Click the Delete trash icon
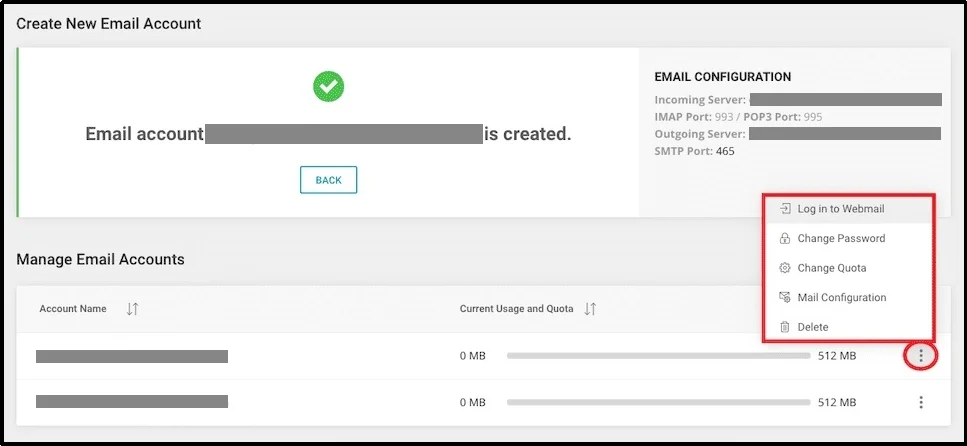 785,327
